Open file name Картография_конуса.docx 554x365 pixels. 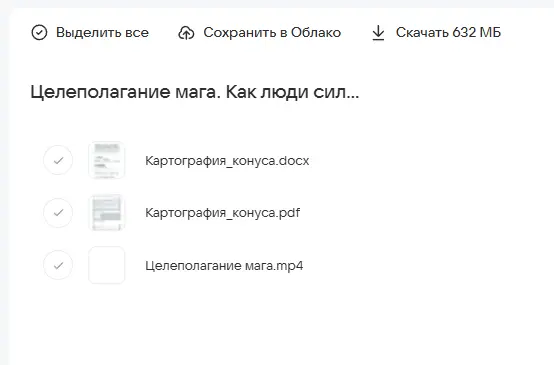(x=227, y=161)
